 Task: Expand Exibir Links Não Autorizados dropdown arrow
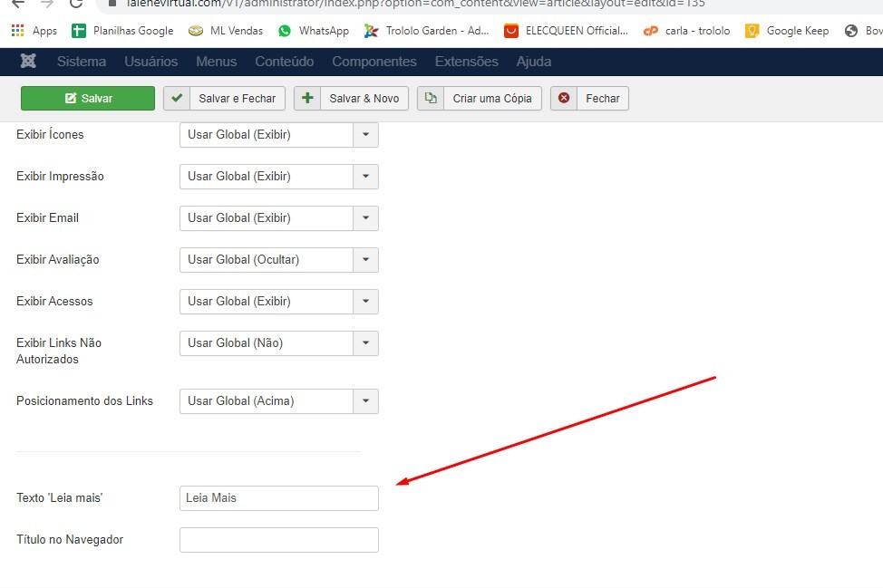coord(365,342)
